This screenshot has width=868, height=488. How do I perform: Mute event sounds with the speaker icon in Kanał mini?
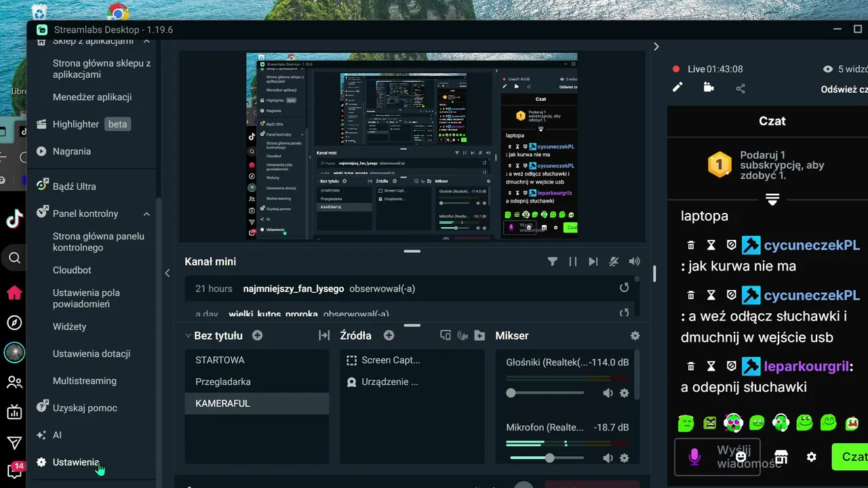click(635, 262)
